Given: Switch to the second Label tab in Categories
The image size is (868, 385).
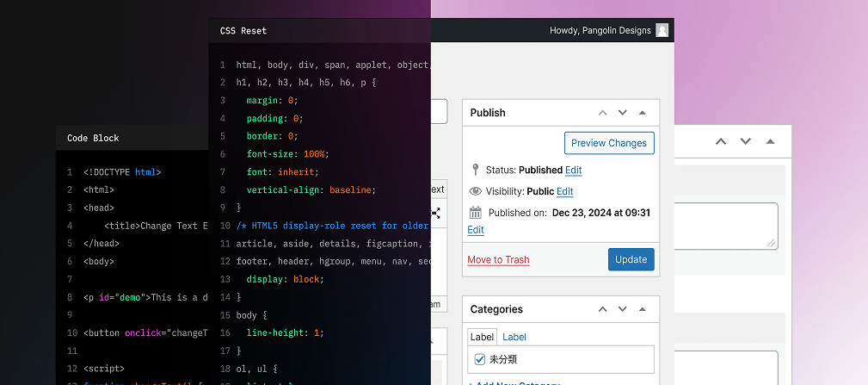Looking at the screenshot, I should pos(514,337).
